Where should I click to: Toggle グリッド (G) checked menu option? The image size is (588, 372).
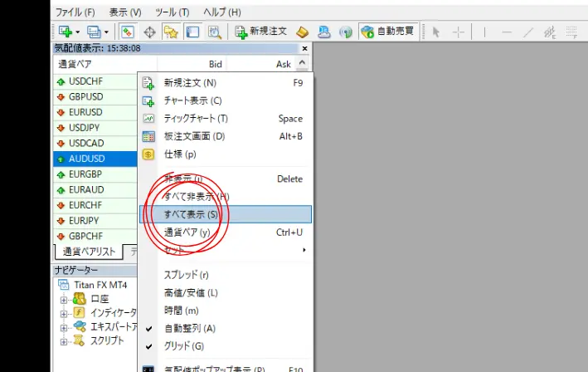click(x=184, y=345)
